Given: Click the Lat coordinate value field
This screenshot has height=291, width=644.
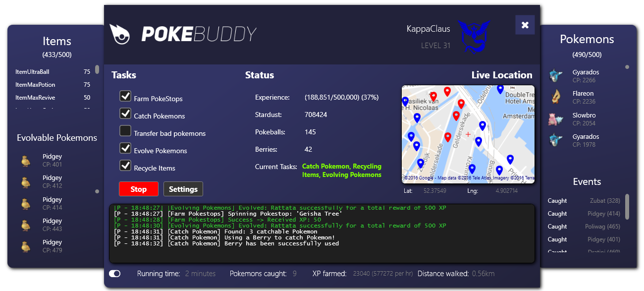Looking at the screenshot, I should click(x=434, y=191).
